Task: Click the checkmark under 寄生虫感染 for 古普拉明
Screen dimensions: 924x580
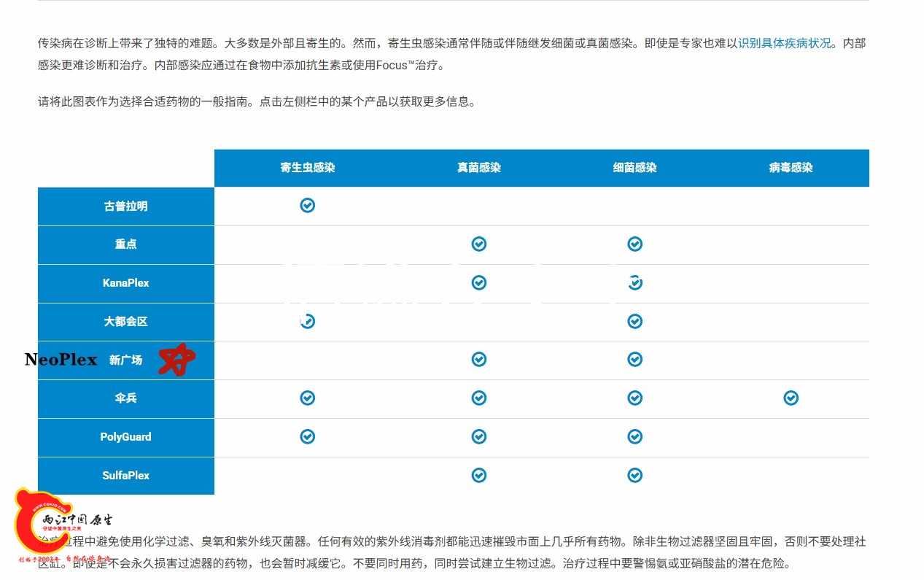Action: pos(307,205)
